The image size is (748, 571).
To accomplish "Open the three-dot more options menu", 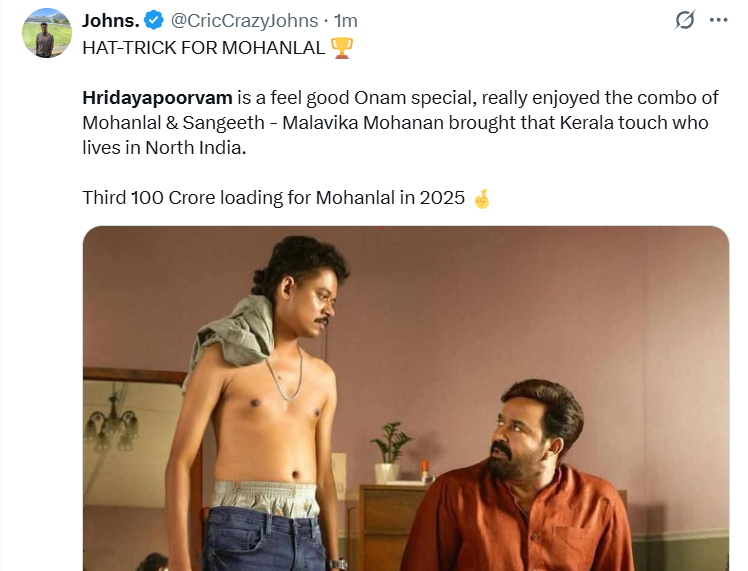I will [x=718, y=20].
